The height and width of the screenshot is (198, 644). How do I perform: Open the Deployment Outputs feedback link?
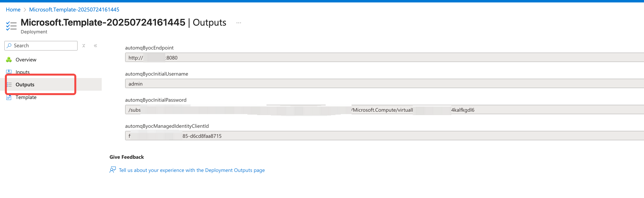pyautogui.click(x=192, y=170)
